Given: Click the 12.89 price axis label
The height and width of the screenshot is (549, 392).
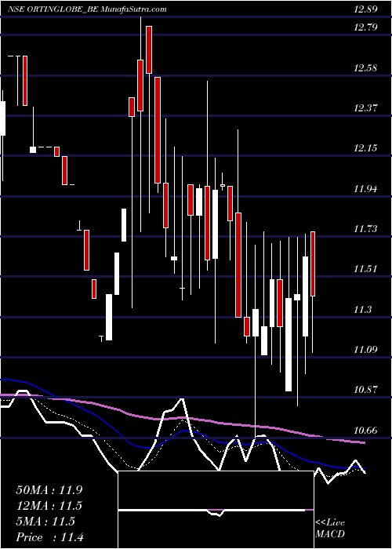Looking at the screenshot, I should point(365,9).
